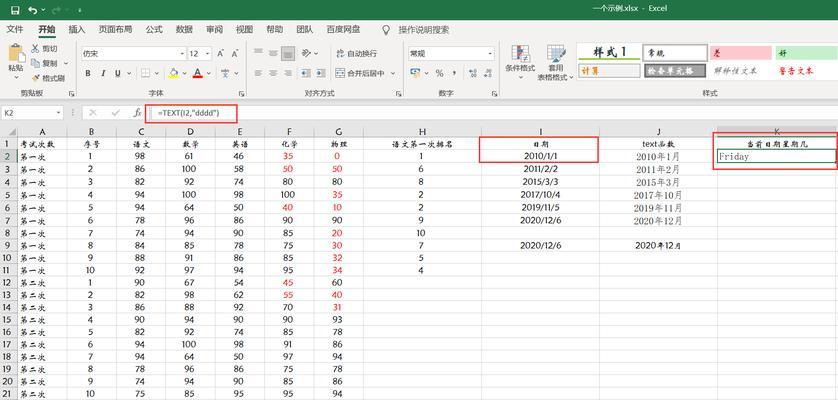Switch to the 插入 Insert tab
This screenshot has width=838, height=400.
(x=77, y=29)
